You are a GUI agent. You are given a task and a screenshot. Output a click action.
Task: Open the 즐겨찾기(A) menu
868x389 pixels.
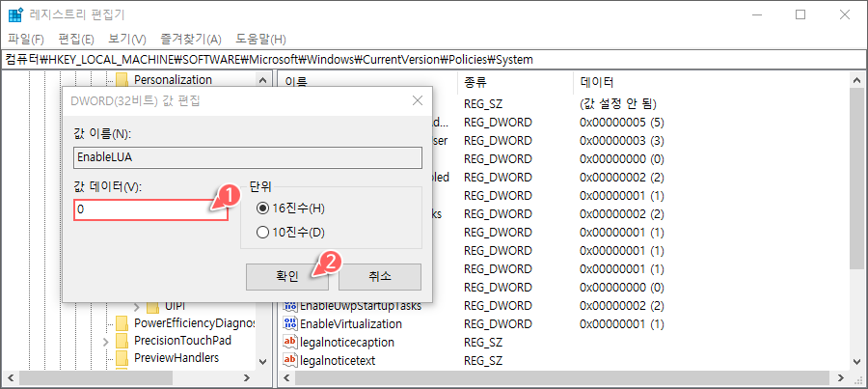coord(190,40)
